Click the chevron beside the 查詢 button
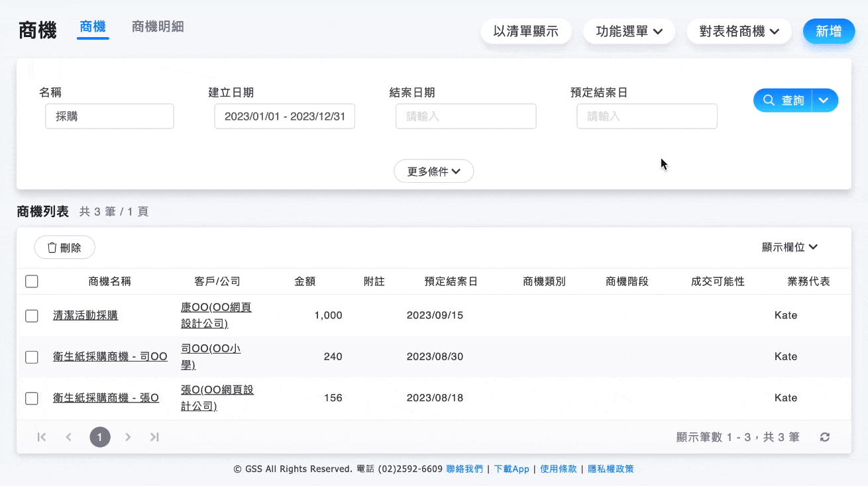Viewport: 868px width, 486px height. (824, 100)
